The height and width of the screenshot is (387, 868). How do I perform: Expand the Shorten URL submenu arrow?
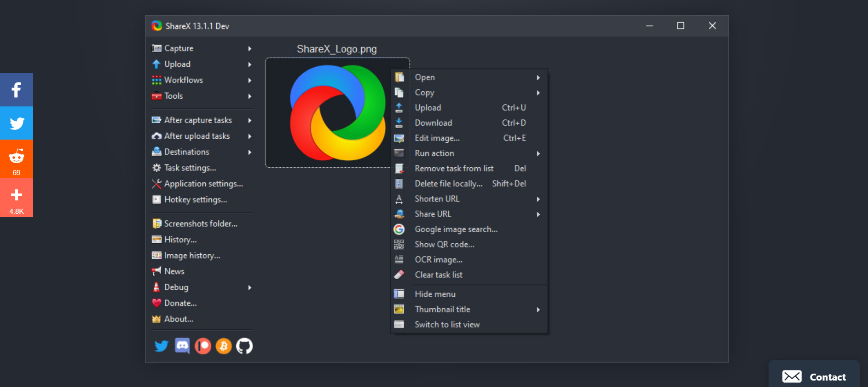point(538,199)
